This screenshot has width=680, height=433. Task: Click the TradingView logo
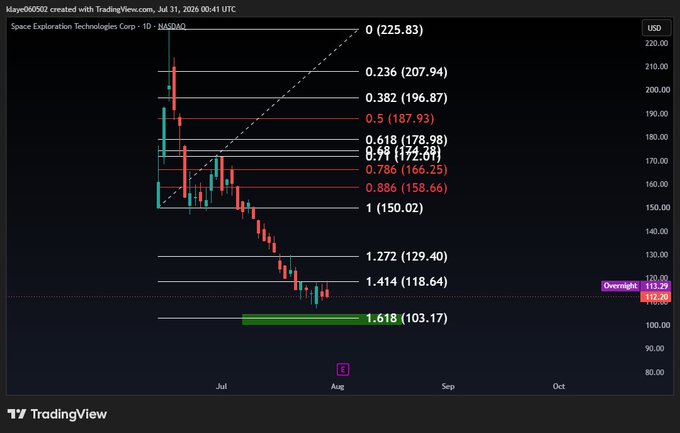[57, 414]
